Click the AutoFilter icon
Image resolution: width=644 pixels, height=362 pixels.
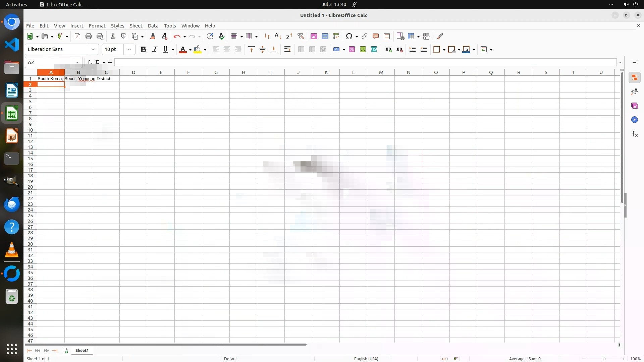(301, 36)
